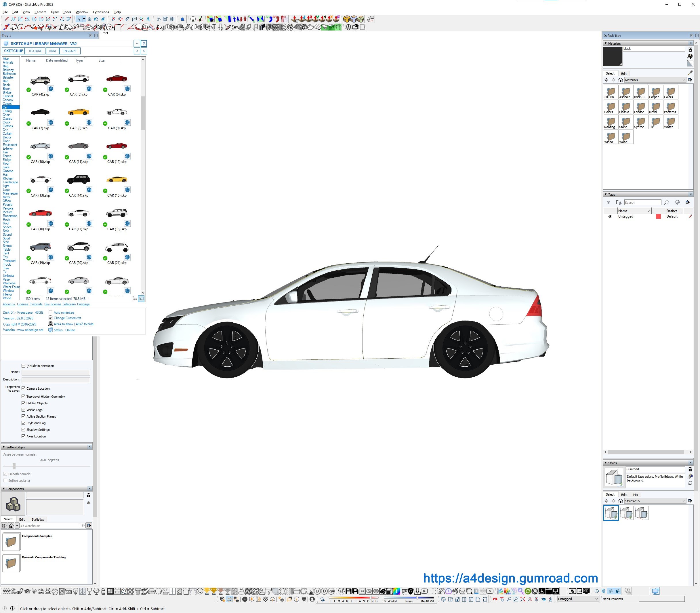Open the Materials collection dropdown
This screenshot has width=700, height=613.
click(x=684, y=80)
